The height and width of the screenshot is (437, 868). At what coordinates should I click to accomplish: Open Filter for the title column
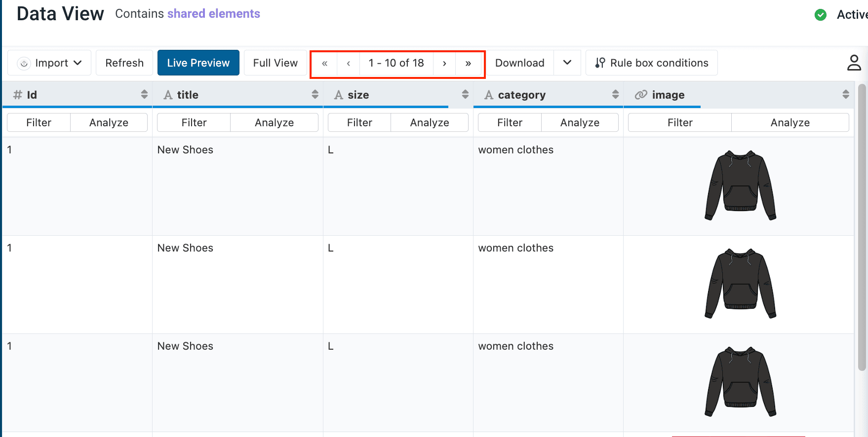click(x=194, y=122)
